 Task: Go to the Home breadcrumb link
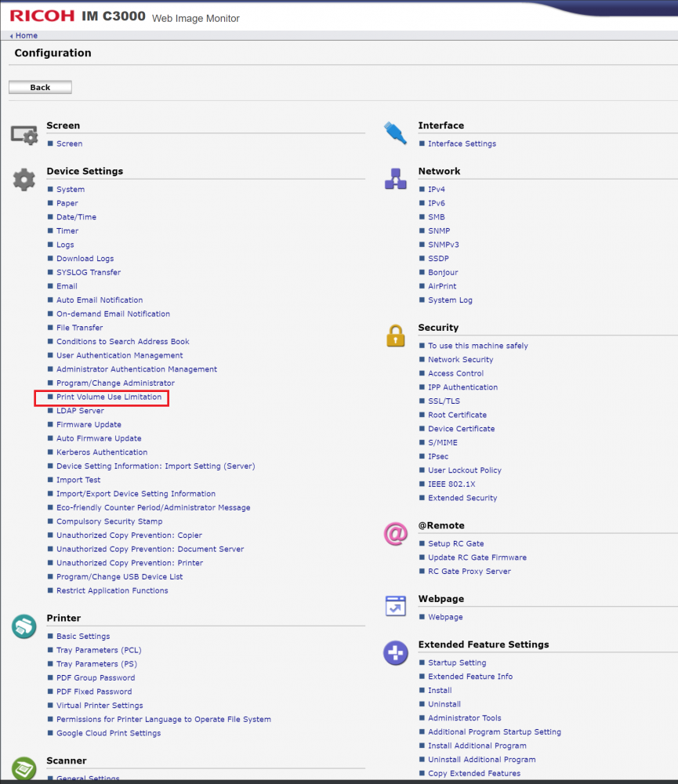click(26, 35)
